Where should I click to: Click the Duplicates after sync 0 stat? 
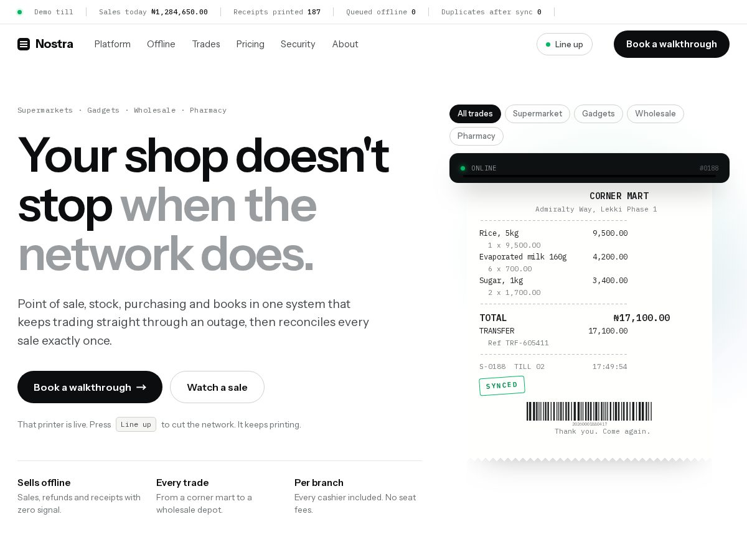tap(491, 12)
